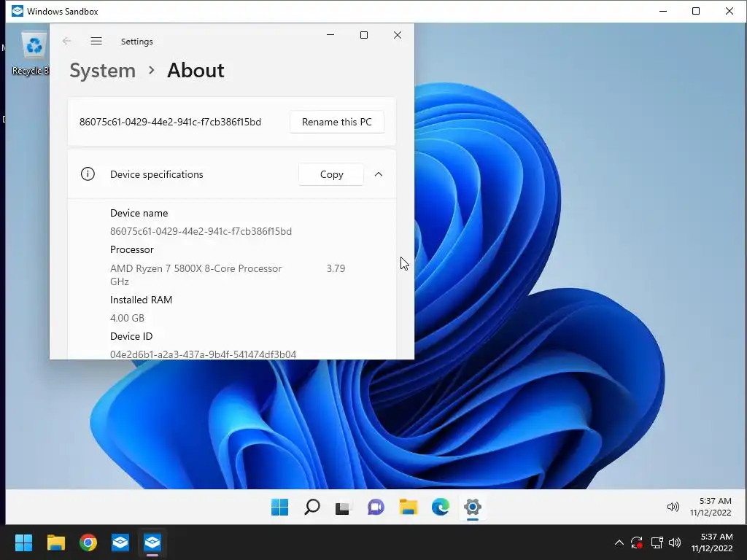Click the Settings gear in sandbox taskbar

[x=473, y=507]
